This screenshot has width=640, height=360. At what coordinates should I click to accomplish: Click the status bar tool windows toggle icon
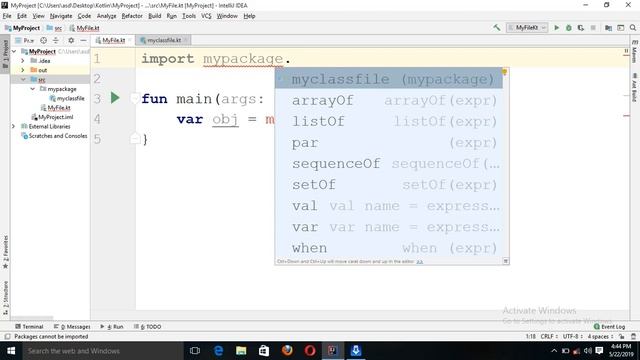[x=7, y=337]
